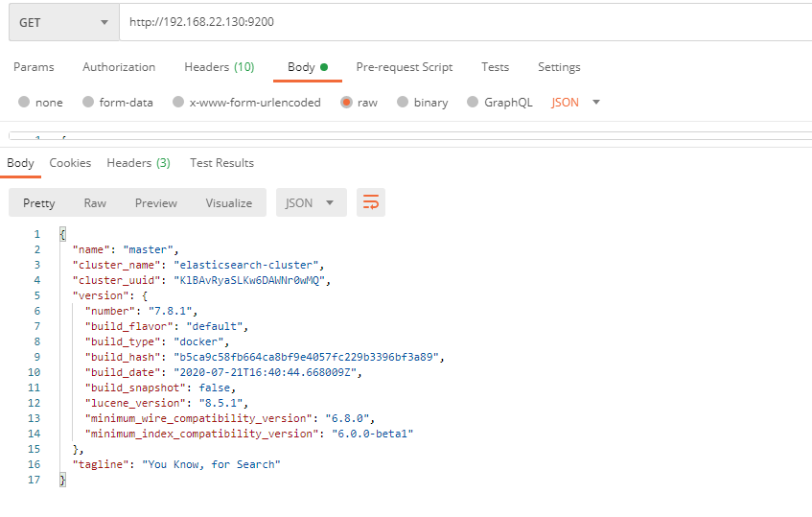Expand the orange JSON raw format dropdown
The width and height of the screenshot is (812, 517).
(x=575, y=102)
